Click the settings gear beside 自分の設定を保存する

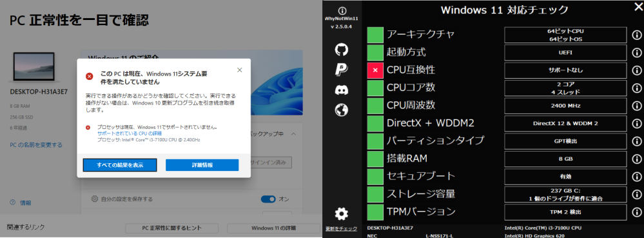click(94, 199)
